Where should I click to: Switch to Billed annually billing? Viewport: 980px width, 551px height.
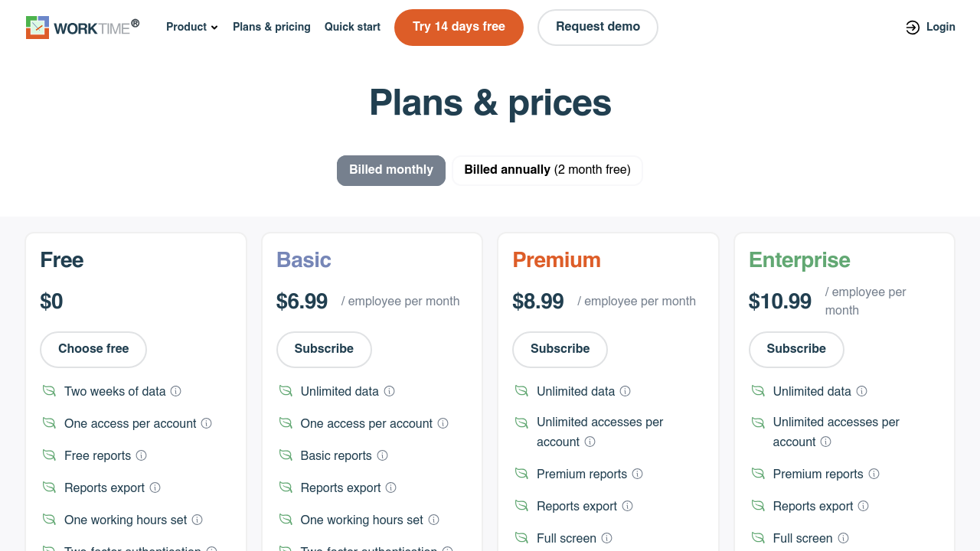(x=547, y=170)
